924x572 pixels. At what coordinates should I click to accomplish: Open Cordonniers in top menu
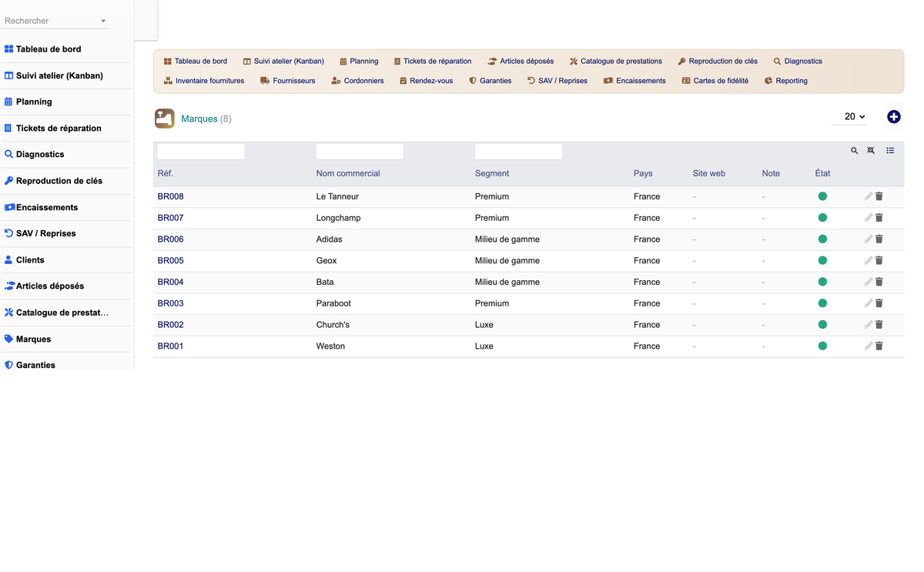click(x=357, y=81)
